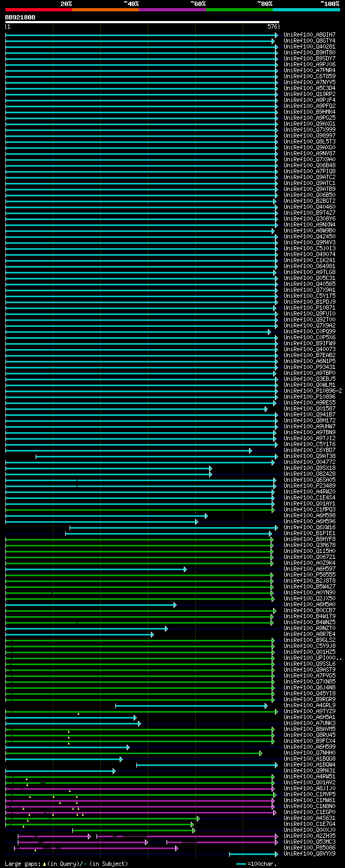Select the UniRef100_Q9ATC2 label

click(x=309, y=177)
